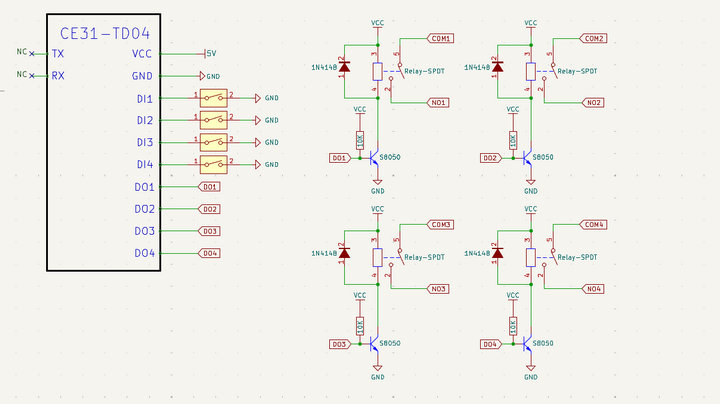Select the NO4 net label
The image size is (720, 404).
click(593, 289)
